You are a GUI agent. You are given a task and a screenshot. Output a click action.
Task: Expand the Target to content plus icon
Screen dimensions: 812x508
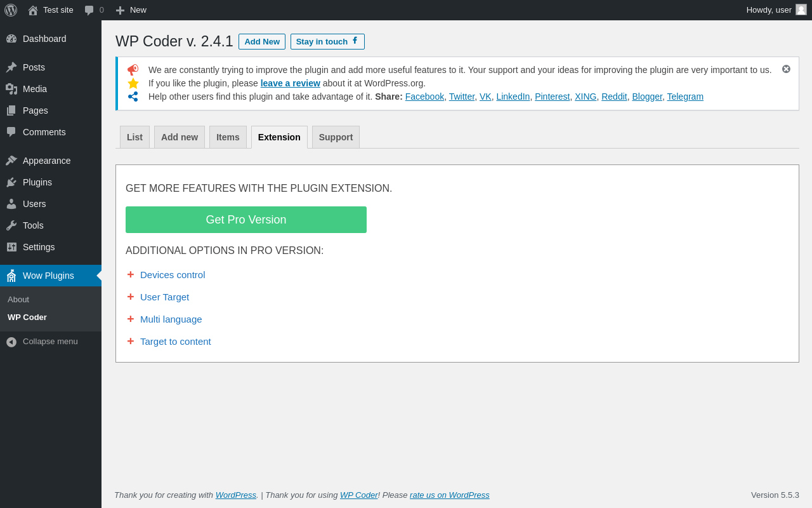(131, 341)
